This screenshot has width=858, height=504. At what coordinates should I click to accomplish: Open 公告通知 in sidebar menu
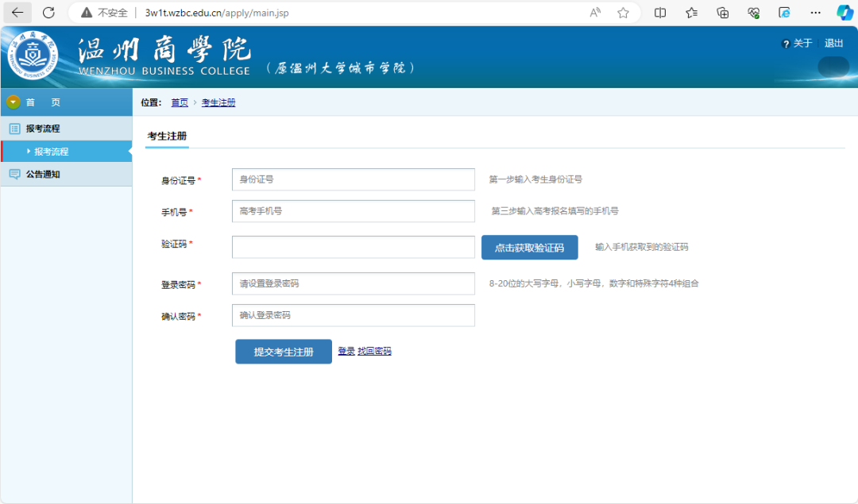click(43, 175)
